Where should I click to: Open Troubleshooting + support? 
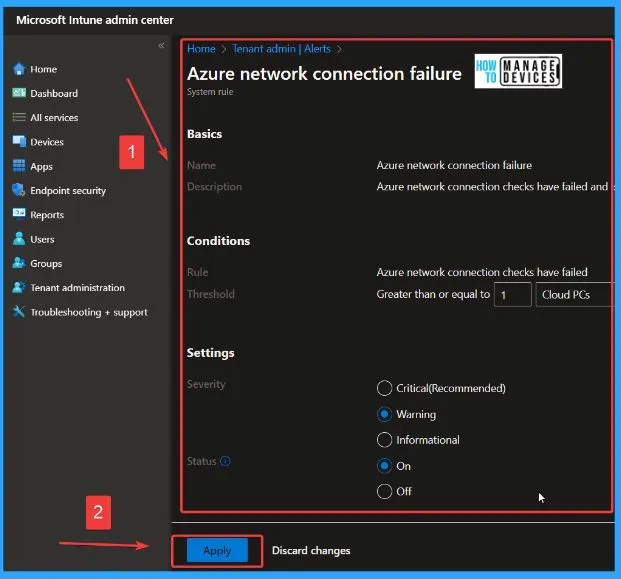[x=89, y=312]
